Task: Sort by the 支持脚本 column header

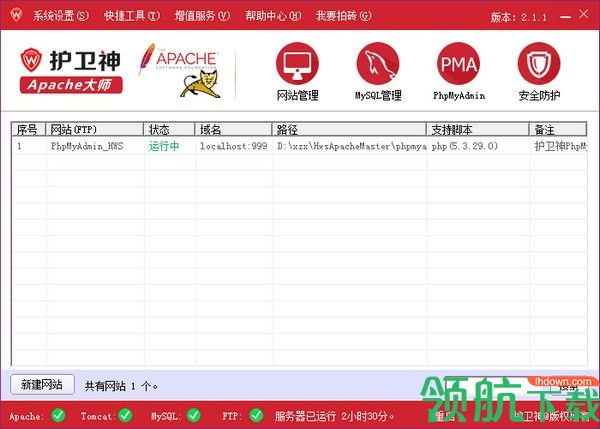Action: (x=478, y=129)
